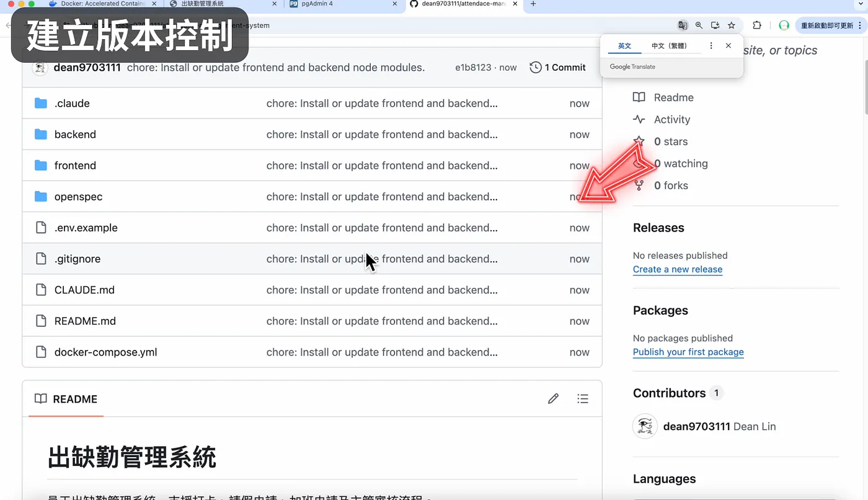Close the Google Translate popup
This screenshot has height=500, width=868.
coord(728,46)
